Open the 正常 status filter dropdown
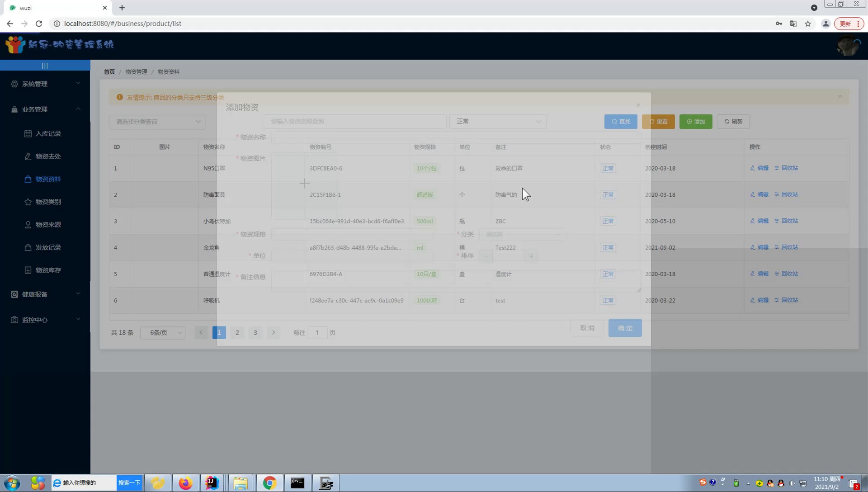 (498, 121)
